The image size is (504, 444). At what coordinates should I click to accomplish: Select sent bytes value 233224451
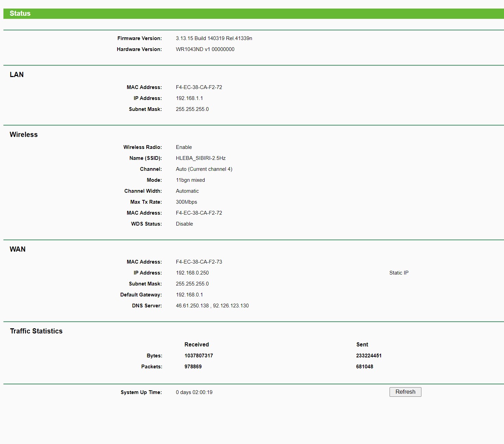point(369,356)
